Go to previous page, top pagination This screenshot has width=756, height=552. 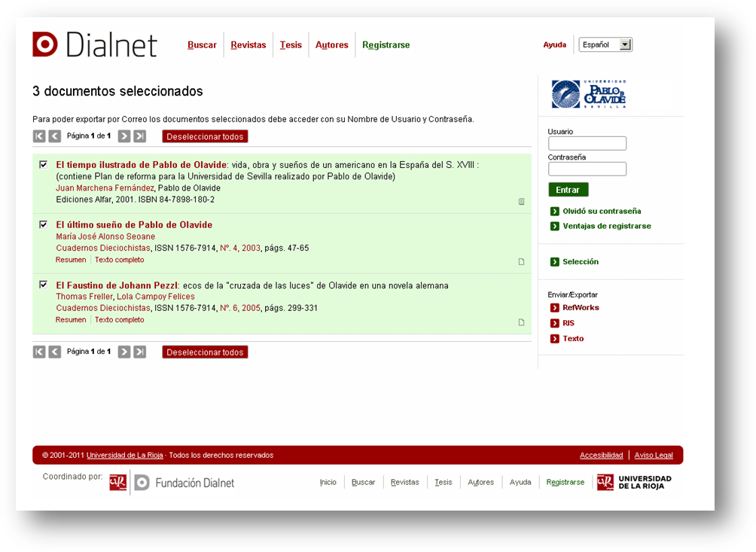tap(55, 136)
